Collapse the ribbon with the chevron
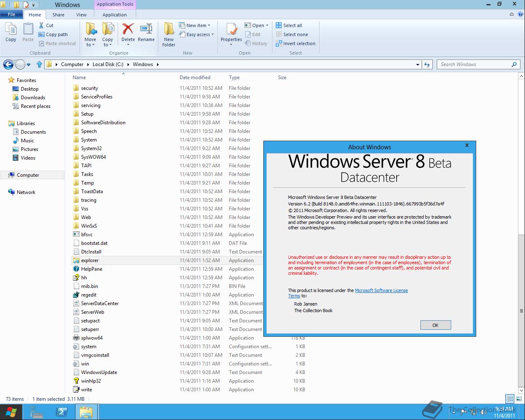Image resolution: width=525 pixels, height=420 pixels. 511,14
